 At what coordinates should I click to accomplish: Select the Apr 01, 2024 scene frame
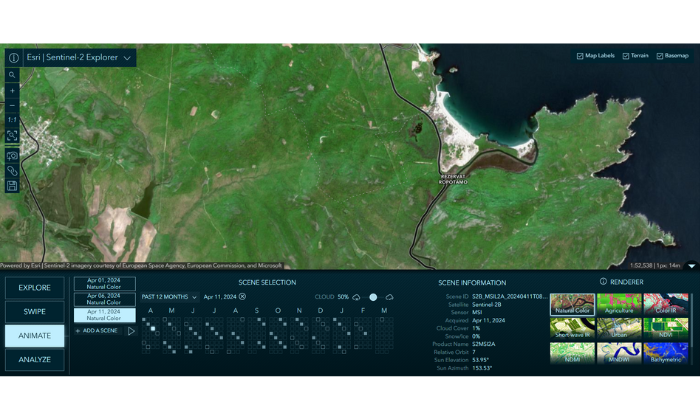point(104,284)
